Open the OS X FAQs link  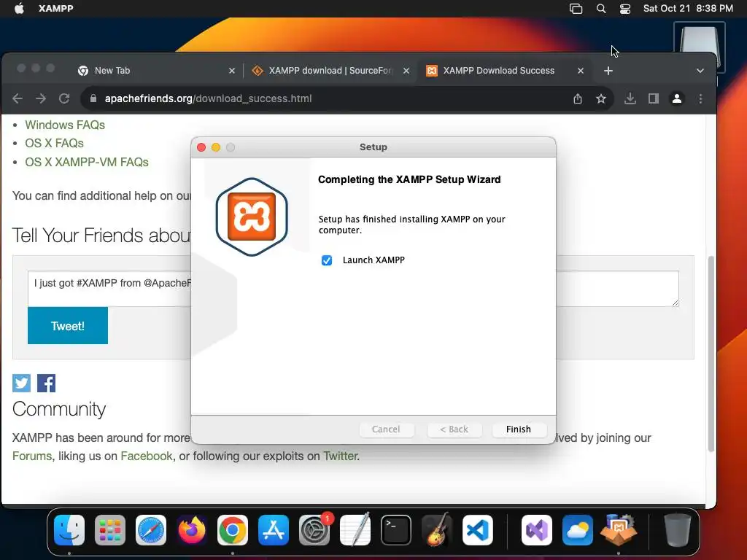pos(54,143)
